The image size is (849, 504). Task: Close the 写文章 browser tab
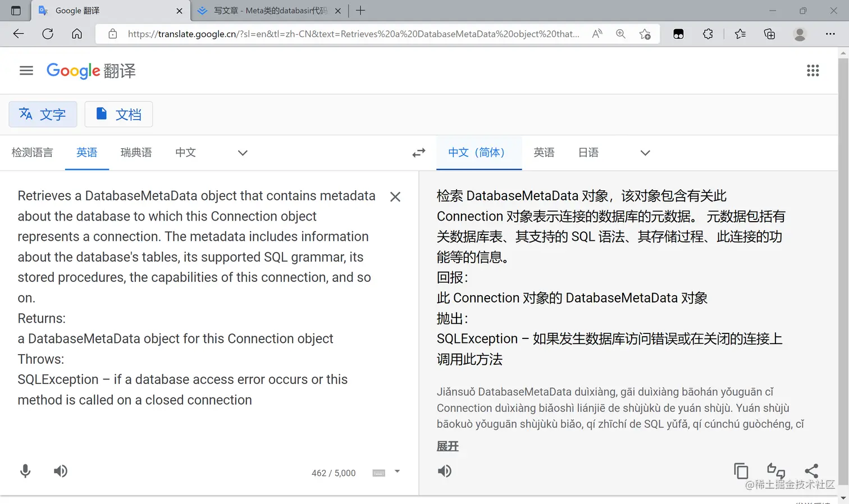point(338,11)
